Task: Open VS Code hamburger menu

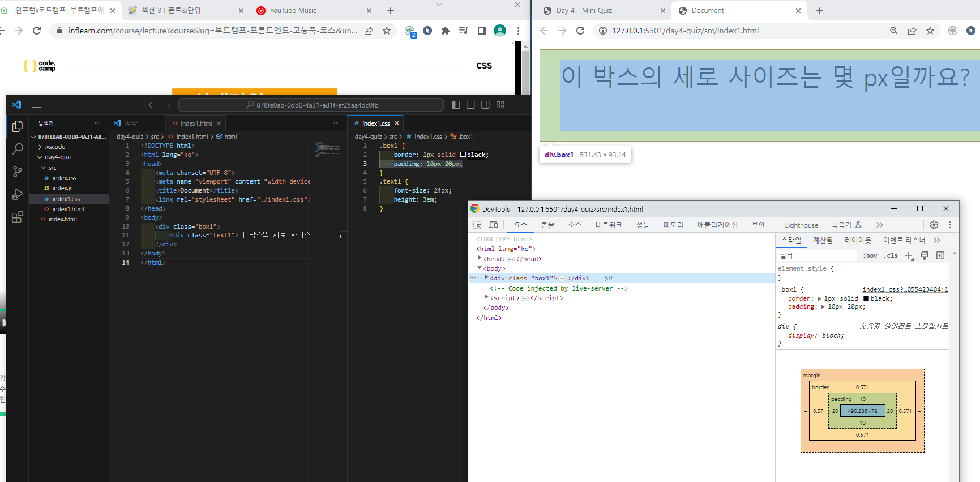Action: pyautogui.click(x=37, y=105)
